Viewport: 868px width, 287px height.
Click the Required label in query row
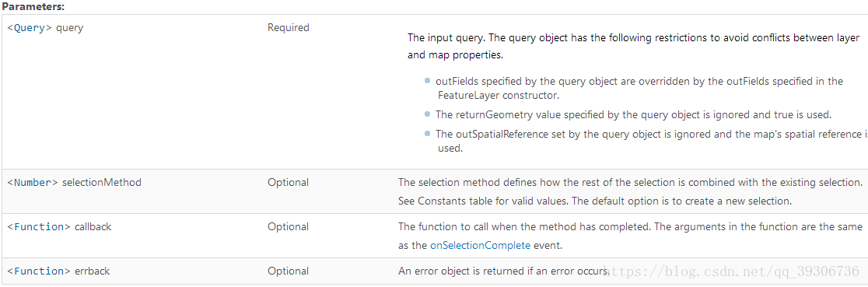tap(288, 27)
